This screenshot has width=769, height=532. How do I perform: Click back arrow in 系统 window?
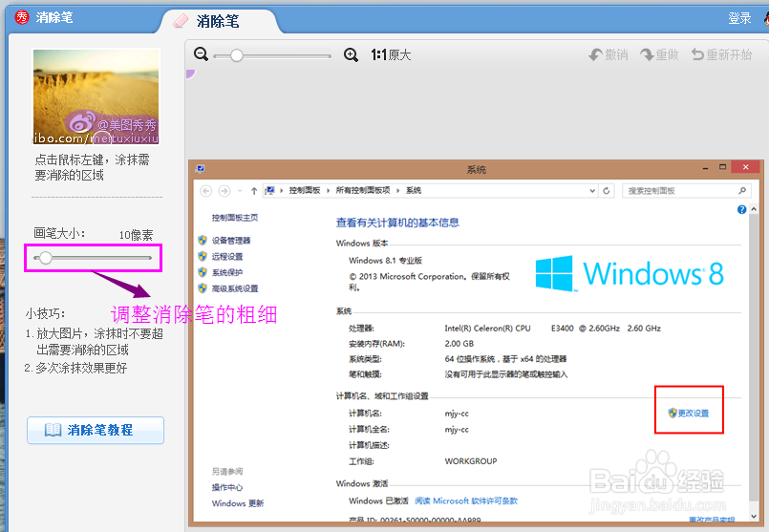pos(206,191)
